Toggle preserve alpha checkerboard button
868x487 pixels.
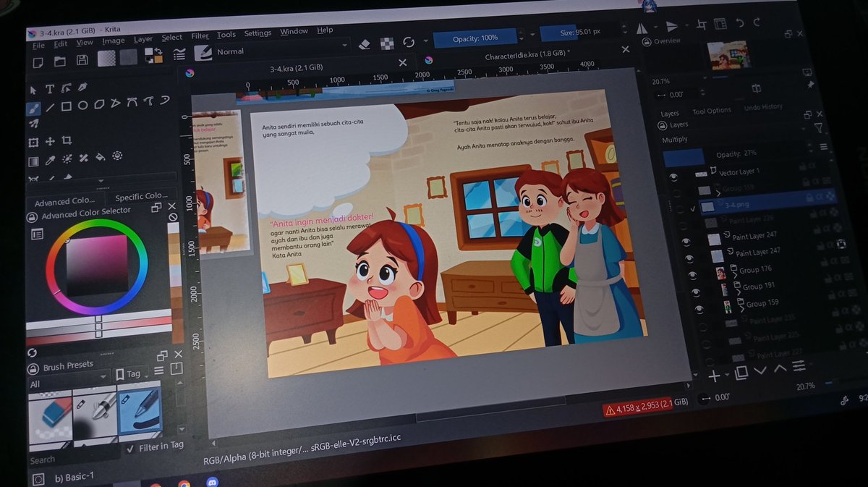[387, 43]
